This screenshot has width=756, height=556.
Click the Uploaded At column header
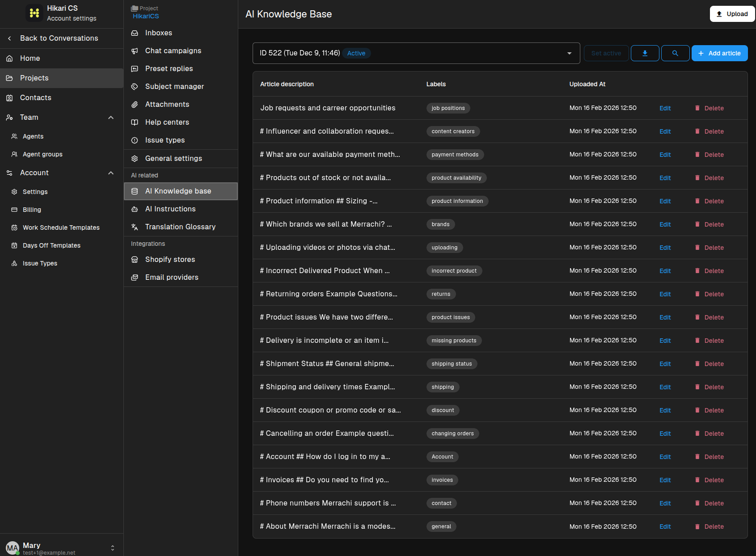click(587, 84)
